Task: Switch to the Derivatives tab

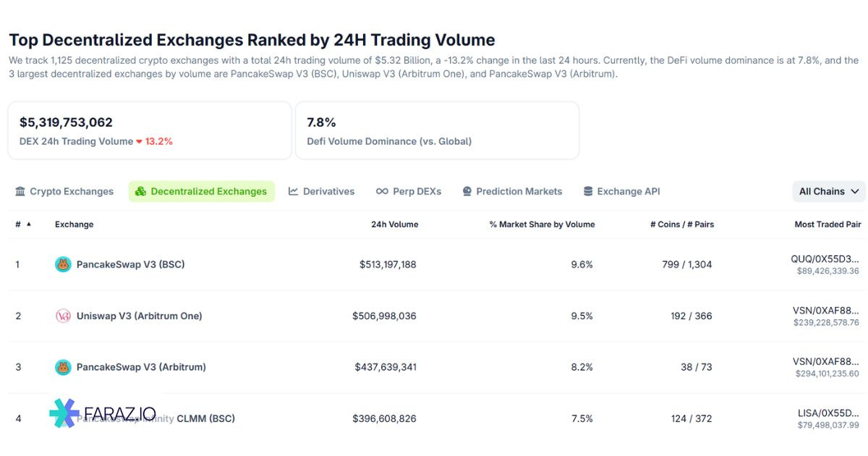Action: coord(328,191)
